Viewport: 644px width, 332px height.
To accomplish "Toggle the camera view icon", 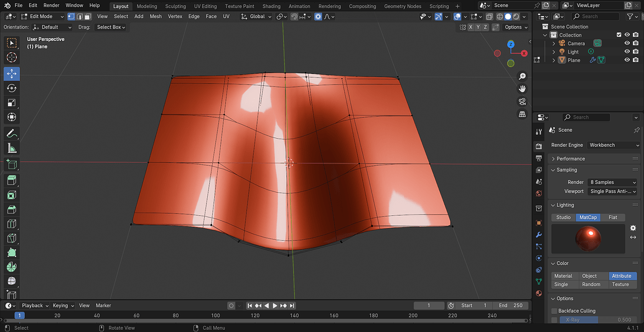I will (x=523, y=101).
